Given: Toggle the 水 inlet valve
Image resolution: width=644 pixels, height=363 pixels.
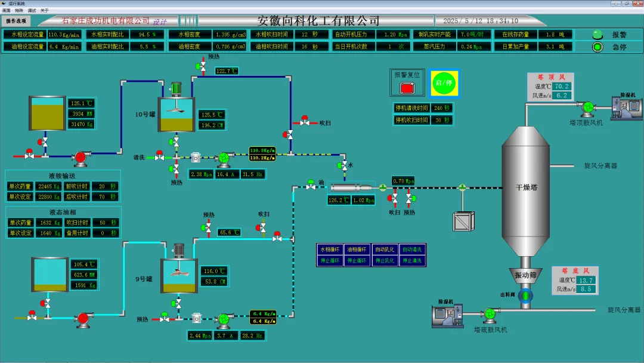Looking at the screenshot, I should coord(342,165).
